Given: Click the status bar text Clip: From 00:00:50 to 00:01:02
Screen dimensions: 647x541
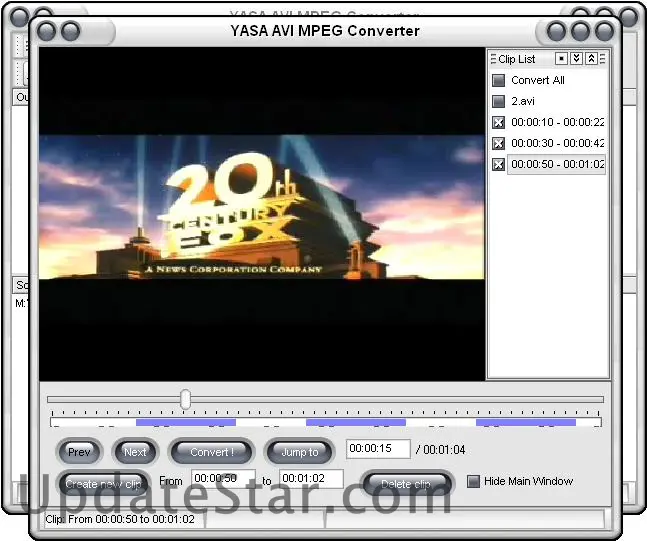Looking at the screenshot, I should (120, 519).
